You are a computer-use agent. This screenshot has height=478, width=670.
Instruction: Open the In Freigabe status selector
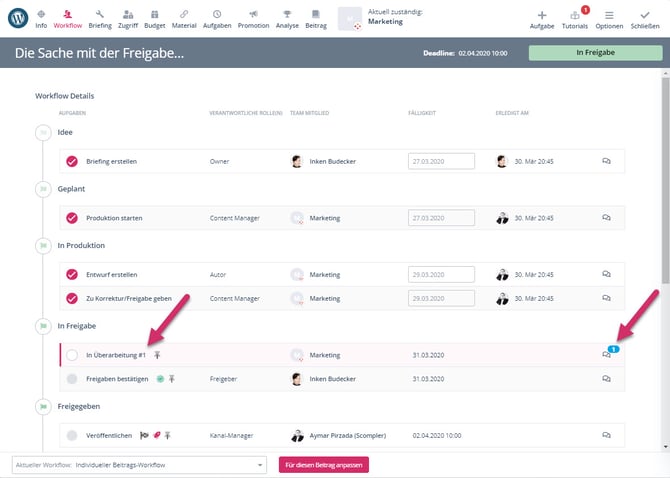click(594, 53)
